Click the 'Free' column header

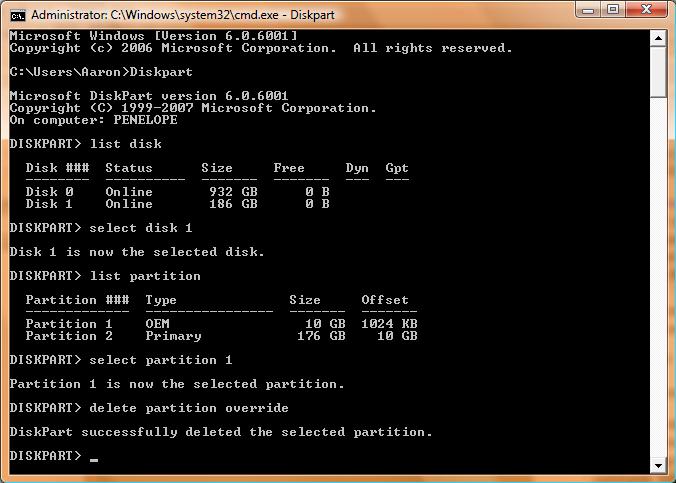point(289,168)
